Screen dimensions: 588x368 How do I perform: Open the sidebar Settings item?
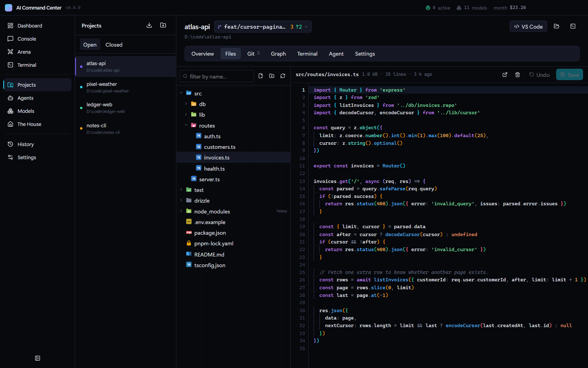(x=38, y=157)
